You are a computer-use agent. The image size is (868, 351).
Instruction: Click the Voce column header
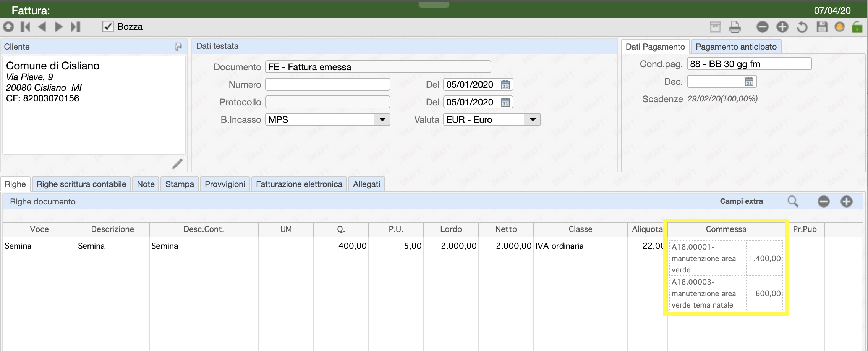pos(39,229)
